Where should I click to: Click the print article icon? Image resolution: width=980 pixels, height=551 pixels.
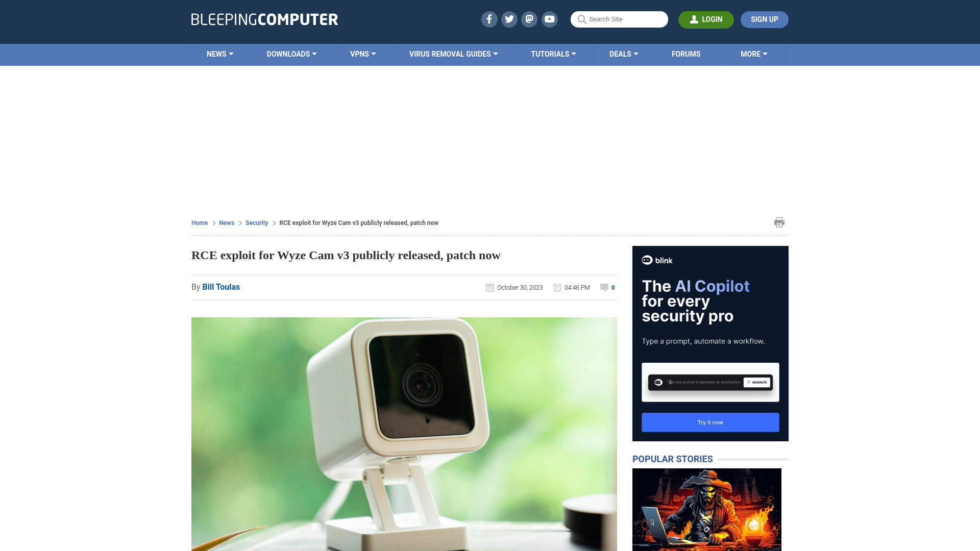coord(779,222)
